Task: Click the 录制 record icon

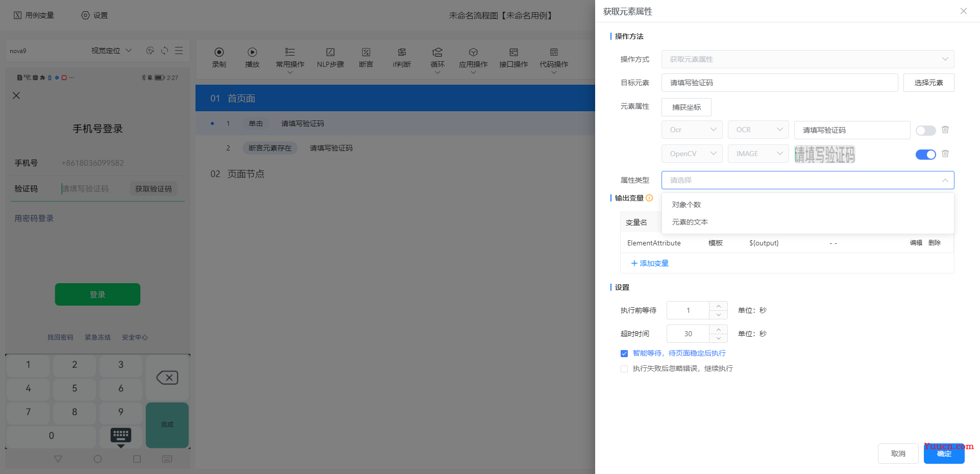Action: (x=219, y=52)
